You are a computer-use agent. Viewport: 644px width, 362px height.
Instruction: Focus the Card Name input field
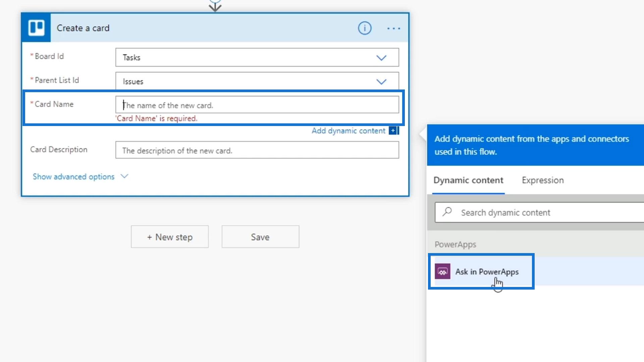click(257, 105)
